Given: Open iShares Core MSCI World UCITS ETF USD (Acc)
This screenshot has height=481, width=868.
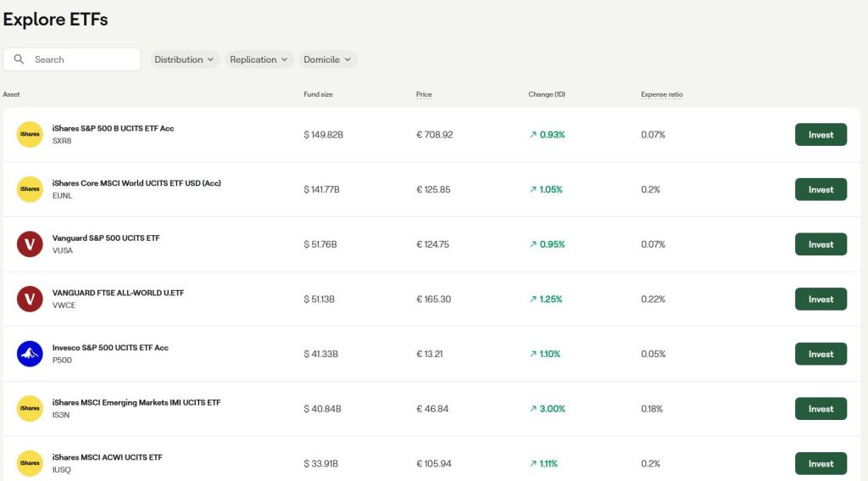Looking at the screenshot, I should point(136,183).
